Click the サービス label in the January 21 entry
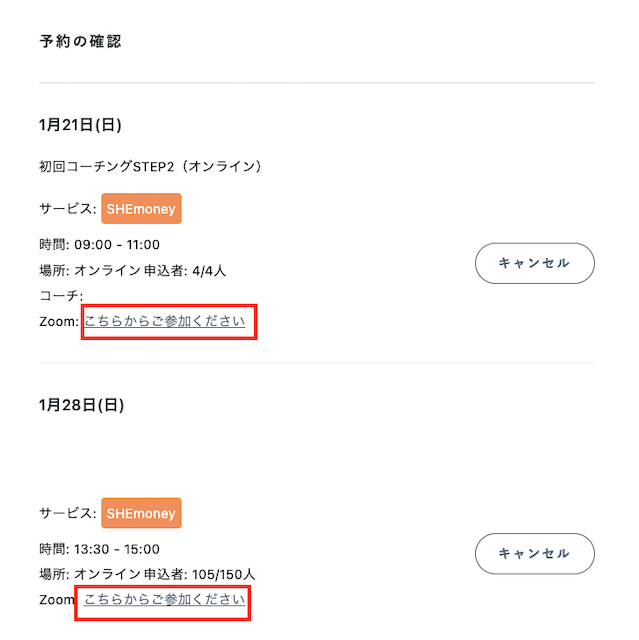The height and width of the screenshot is (640, 639). pos(67,209)
